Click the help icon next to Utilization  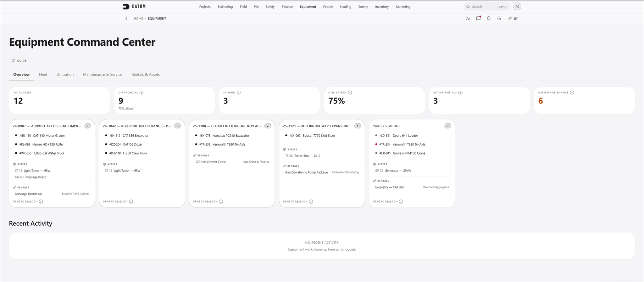[x=350, y=93]
